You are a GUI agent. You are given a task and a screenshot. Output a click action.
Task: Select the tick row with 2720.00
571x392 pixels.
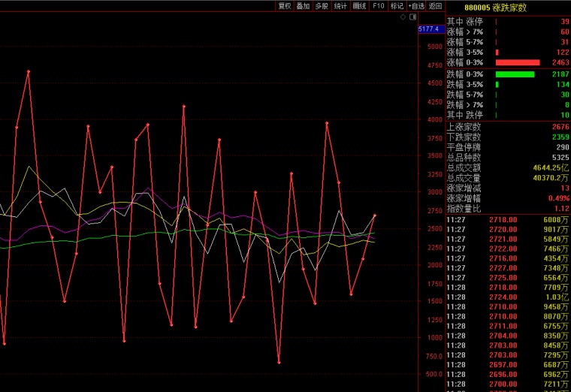508,229
